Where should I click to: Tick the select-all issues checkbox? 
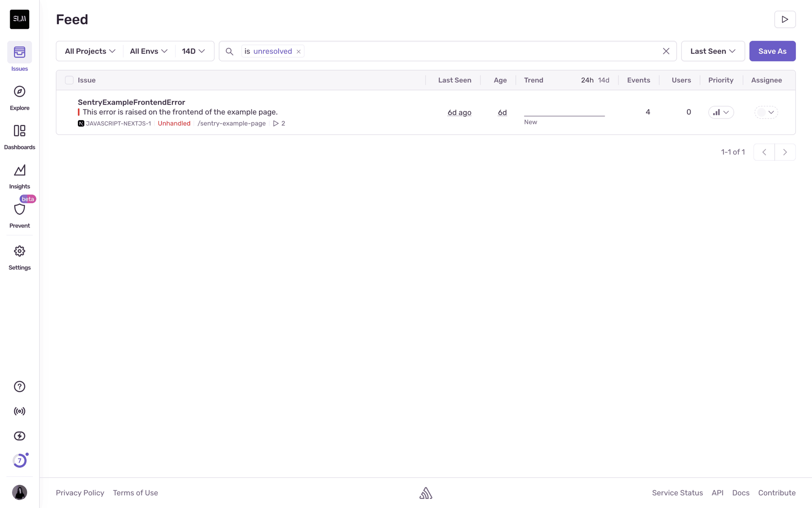point(69,80)
